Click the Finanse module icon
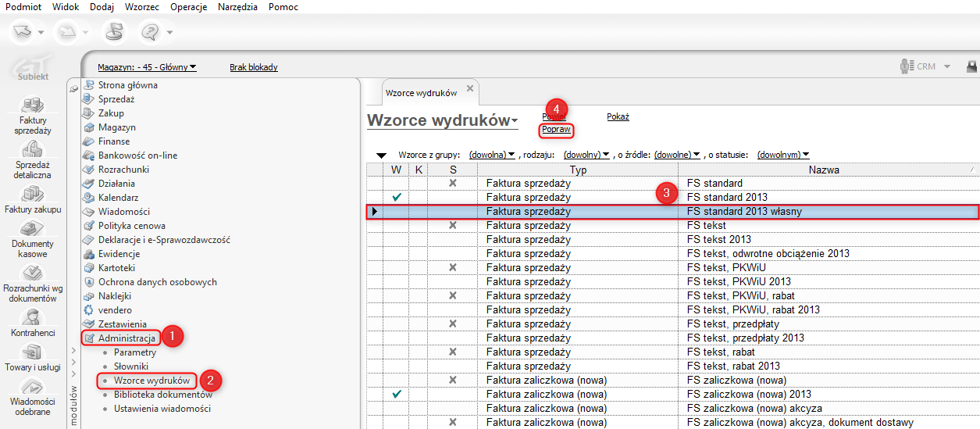This screenshot has height=429, width=980. pos(89,141)
